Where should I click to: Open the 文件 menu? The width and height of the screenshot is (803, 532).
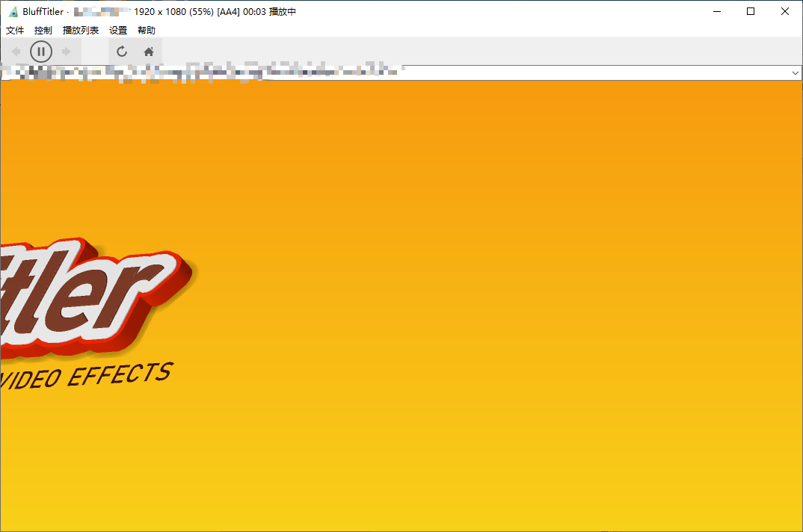coord(15,31)
